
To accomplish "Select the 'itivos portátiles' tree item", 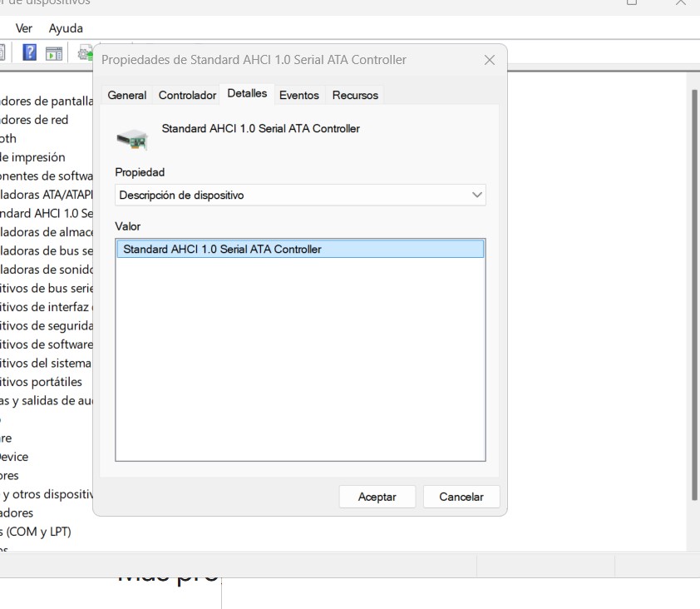I will pyautogui.click(x=41, y=382).
